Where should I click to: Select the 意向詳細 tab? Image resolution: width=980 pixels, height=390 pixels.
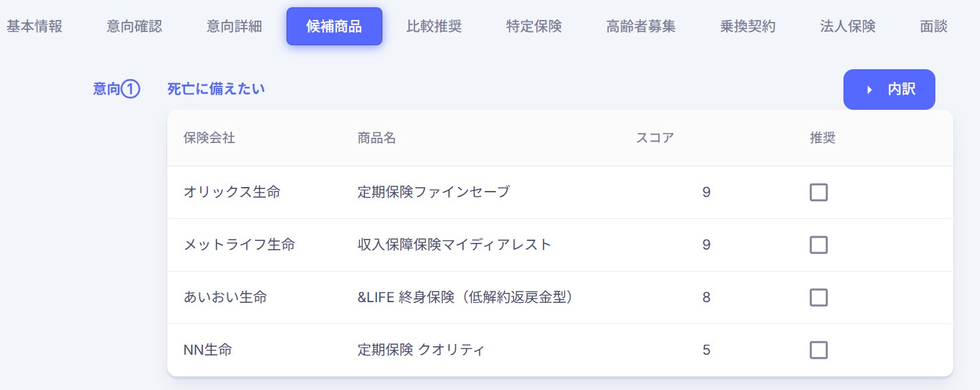tap(234, 26)
